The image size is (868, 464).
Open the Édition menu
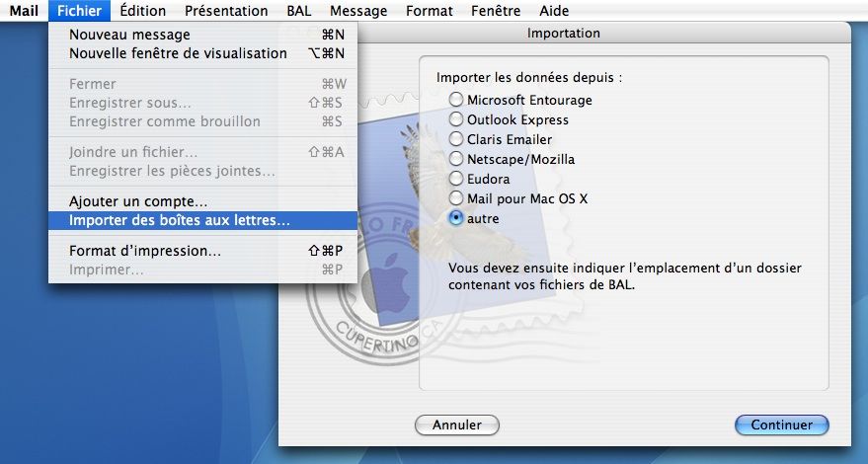click(143, 11)
